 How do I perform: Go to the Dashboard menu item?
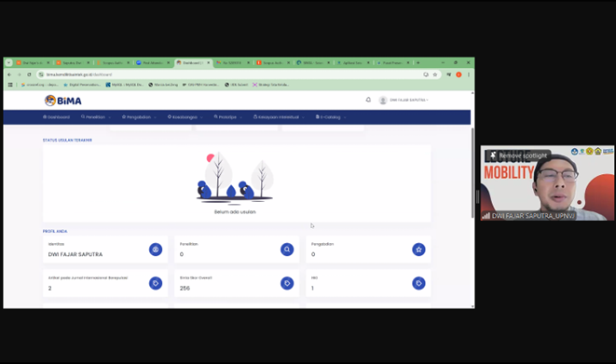point(56,117)
